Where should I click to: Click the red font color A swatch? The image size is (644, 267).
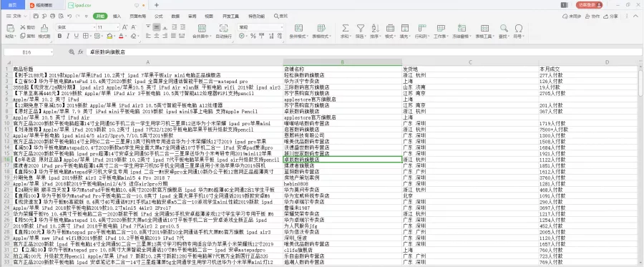pyautogui.click(x=121, y=36)
